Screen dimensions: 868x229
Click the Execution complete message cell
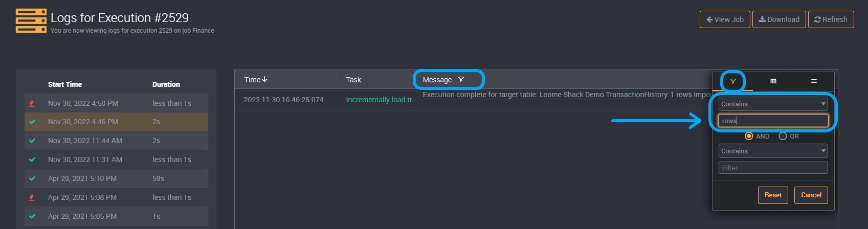pos(567,95)
